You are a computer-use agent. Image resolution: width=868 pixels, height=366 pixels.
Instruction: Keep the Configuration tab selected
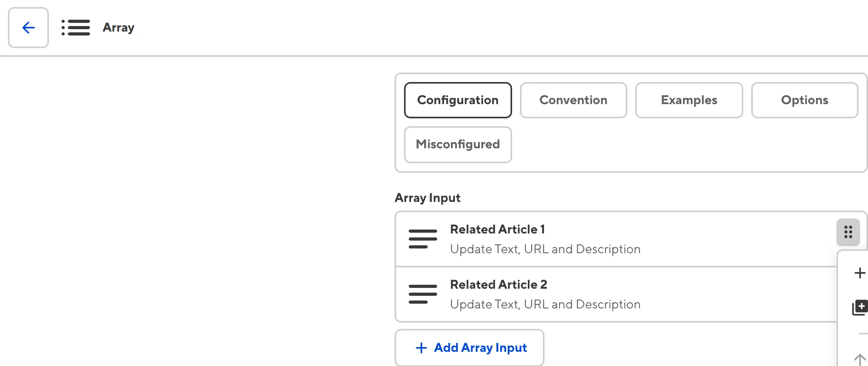[x=458, y=100]
